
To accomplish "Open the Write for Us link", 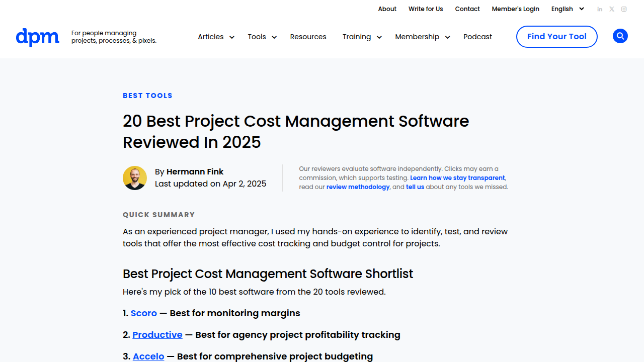I will coord(426,9).
